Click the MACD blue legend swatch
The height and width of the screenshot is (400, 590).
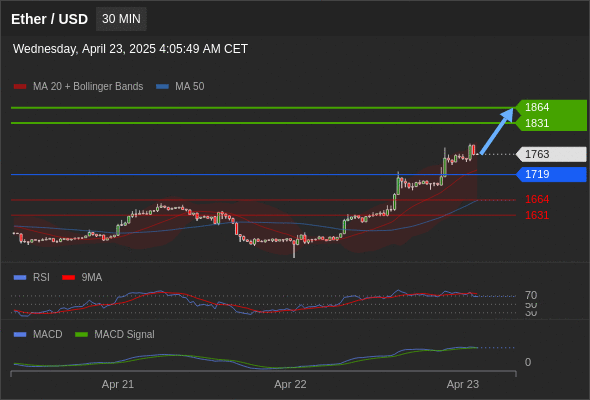coord(20,335)
